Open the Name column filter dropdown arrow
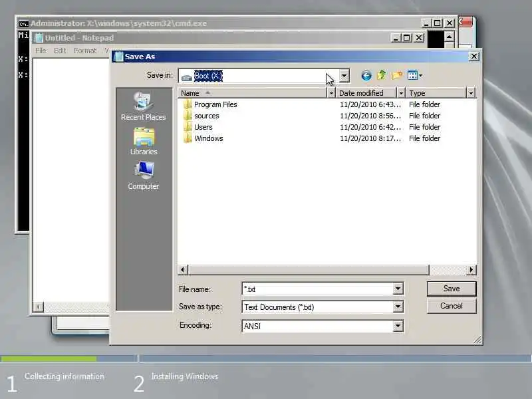 (331, 92)
